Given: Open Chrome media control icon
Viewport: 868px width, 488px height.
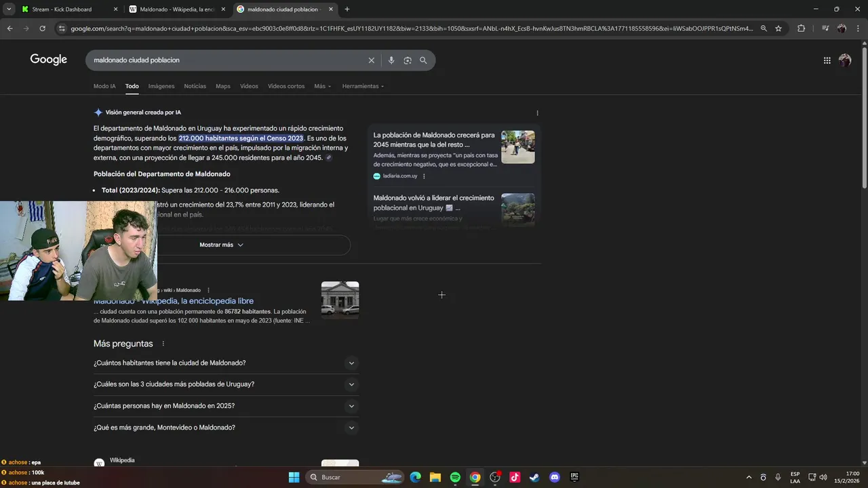Looking at the screenshot, I should coord(825,28).
